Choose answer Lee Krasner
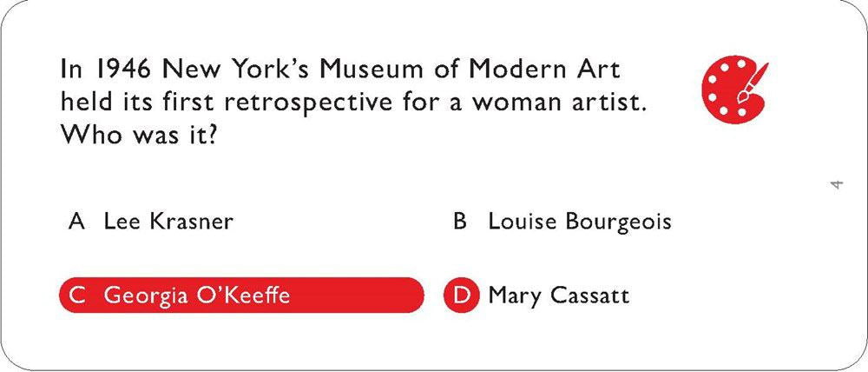The width and height of the screenshot is (868, 372). click(168, 222)
